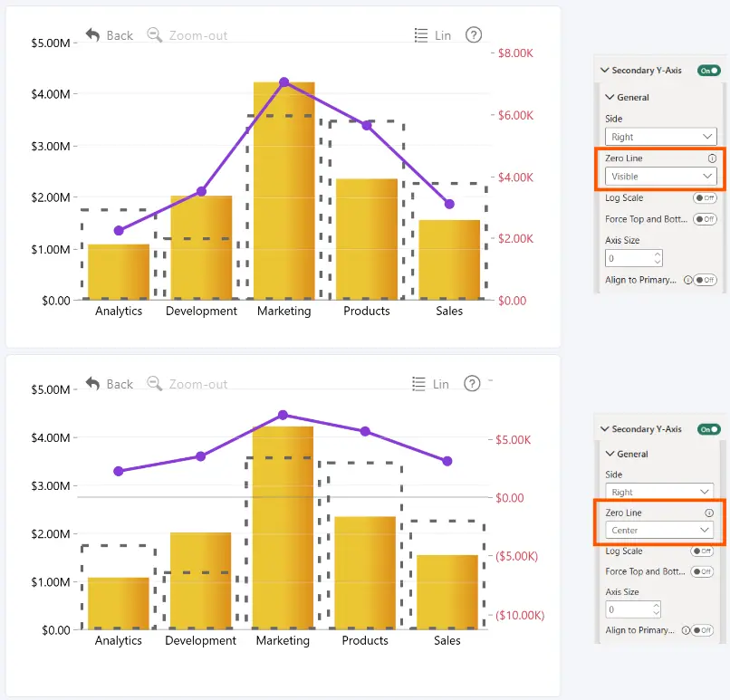Collapse General section in top panel
This screenshot has width=730, height=700.
[610, 97]
